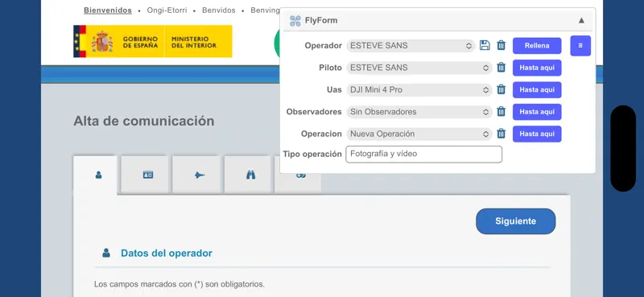Click Hasta aqui button in Piloto row
644x297 pixels.
[537, 68]
